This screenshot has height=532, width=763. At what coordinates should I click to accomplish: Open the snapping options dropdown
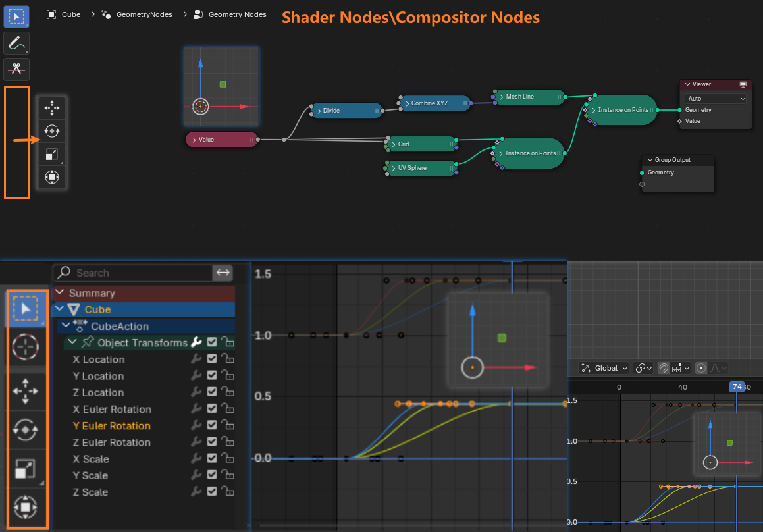tap(681, 369)
